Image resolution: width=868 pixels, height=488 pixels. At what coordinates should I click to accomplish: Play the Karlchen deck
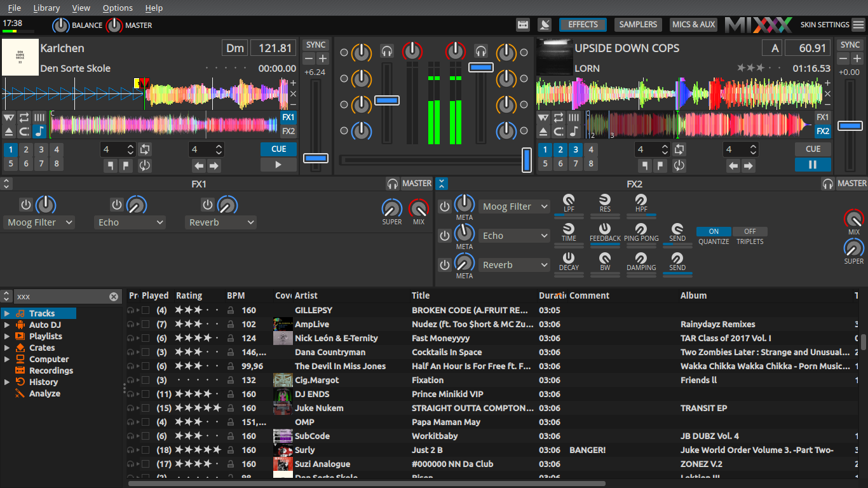click(x=278, y=165)
